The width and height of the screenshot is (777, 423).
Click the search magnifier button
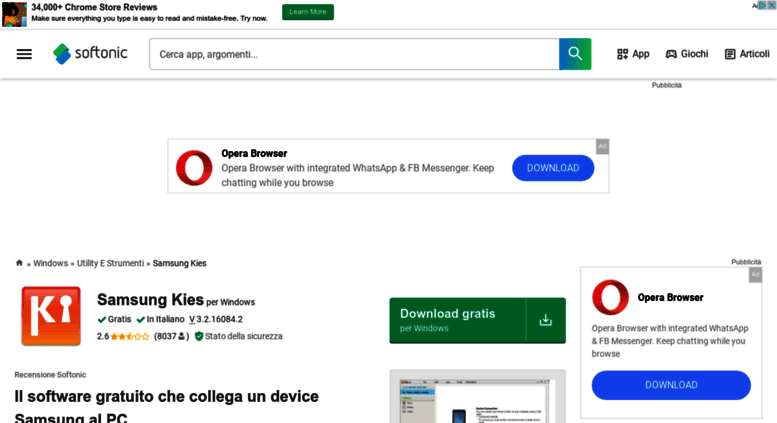pyautogui.click(x=575, y=54)
